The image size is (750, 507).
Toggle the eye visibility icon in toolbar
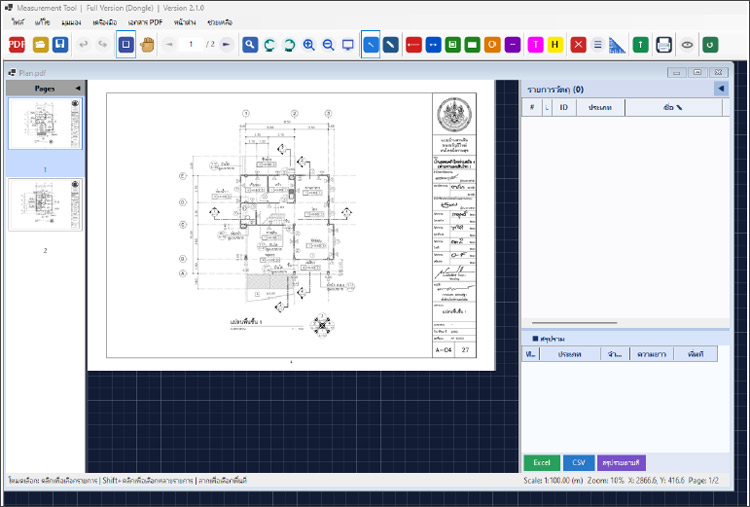[687, 44]
